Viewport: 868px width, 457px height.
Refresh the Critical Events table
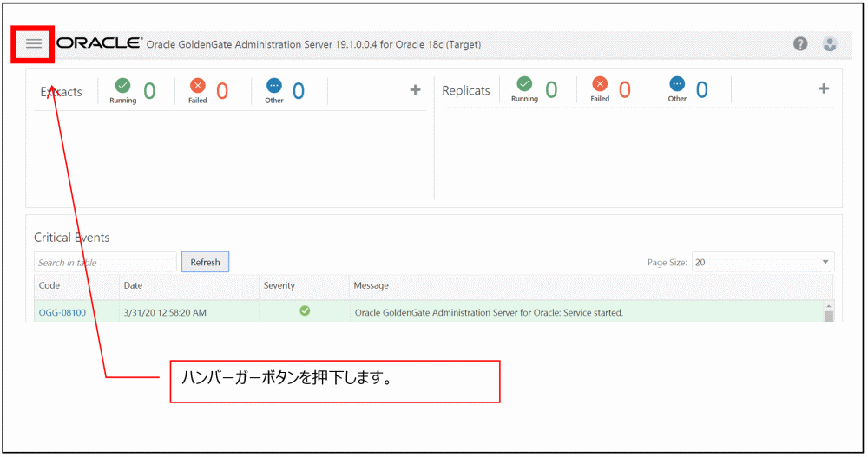click(206, 262)
